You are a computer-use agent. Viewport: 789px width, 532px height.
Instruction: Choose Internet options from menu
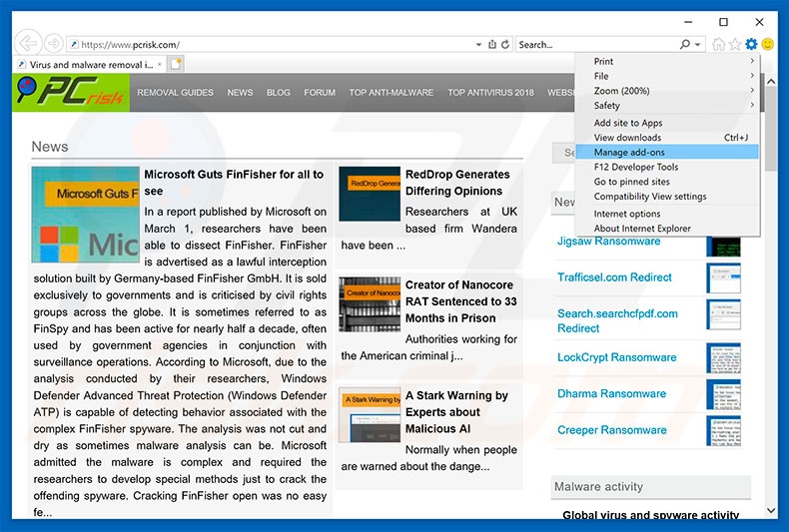point(627,214)
